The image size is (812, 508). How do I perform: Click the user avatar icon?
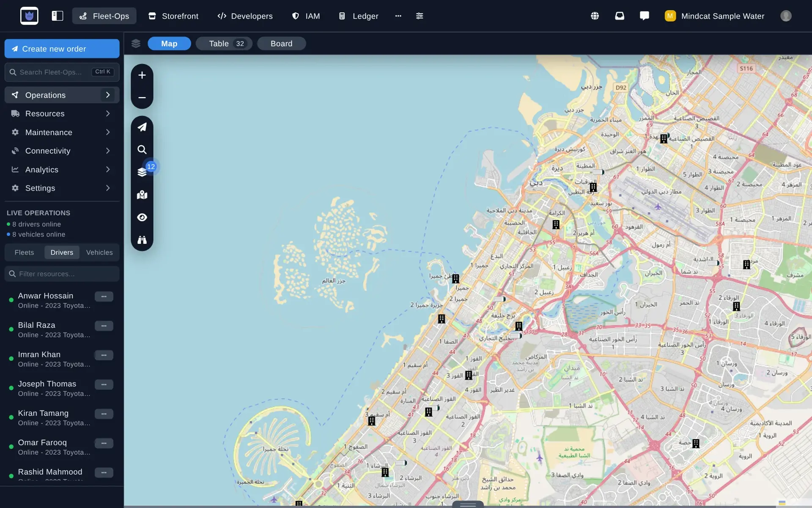786,16
